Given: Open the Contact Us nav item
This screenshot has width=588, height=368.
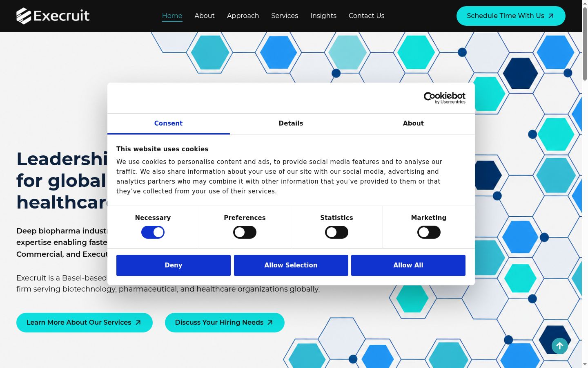Looking at the screenshot, I should tap(366, 16).
